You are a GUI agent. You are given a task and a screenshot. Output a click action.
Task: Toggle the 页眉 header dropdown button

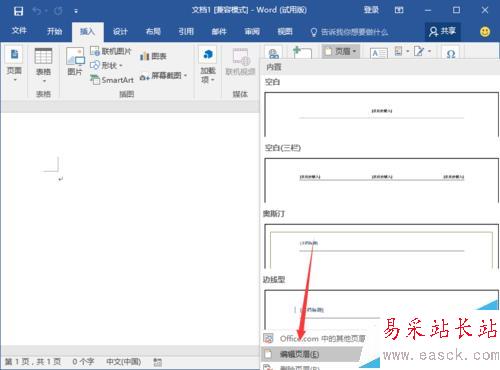click(341, 51)
